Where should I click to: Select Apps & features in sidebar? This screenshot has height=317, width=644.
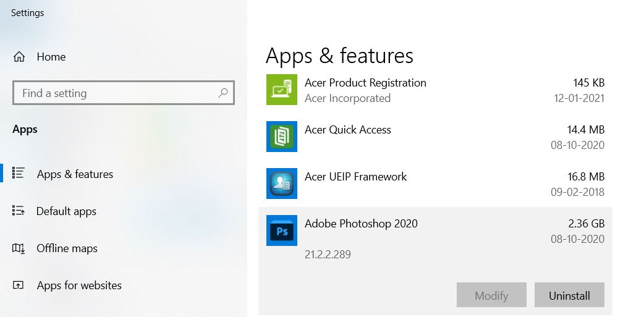tap(75, 174)
